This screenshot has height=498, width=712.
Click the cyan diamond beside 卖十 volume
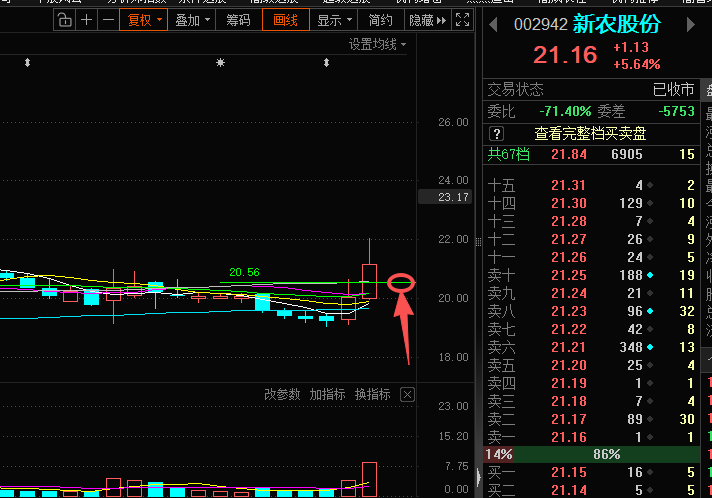click(x=650, y=275)
